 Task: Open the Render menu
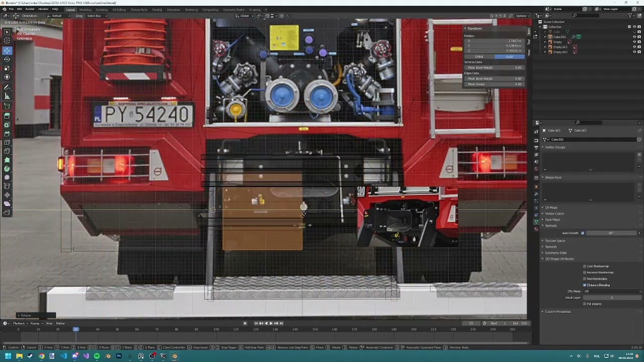click(x=30, y=9)
